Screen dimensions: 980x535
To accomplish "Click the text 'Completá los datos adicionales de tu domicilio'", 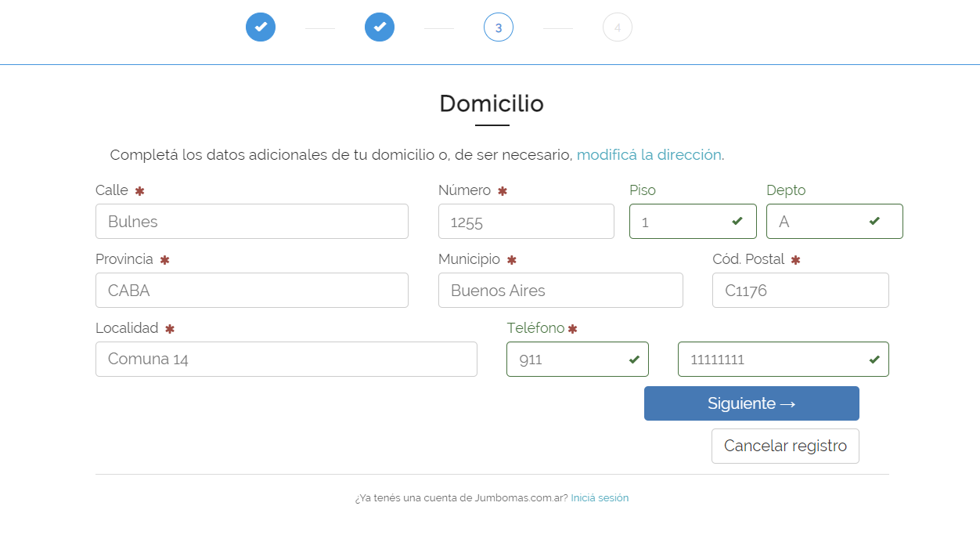I will [x=272, y=155].
